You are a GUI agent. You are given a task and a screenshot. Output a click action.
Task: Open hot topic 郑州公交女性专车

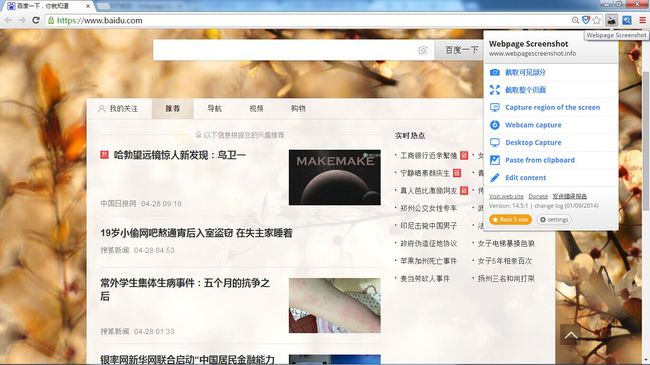[x=429, y=208]
